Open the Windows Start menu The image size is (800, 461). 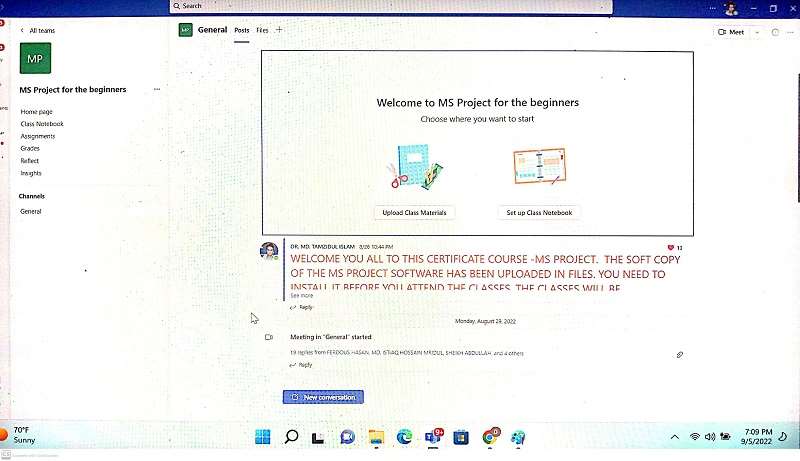pos(263,437)
